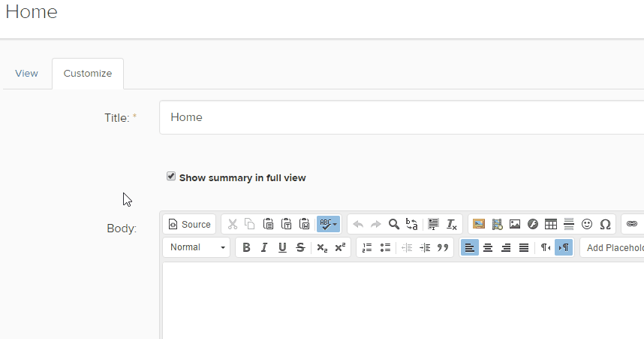Viewport: 644px width, 339px height.
Task: Click the Remove Format icon
Action: (x=451, y=224)
